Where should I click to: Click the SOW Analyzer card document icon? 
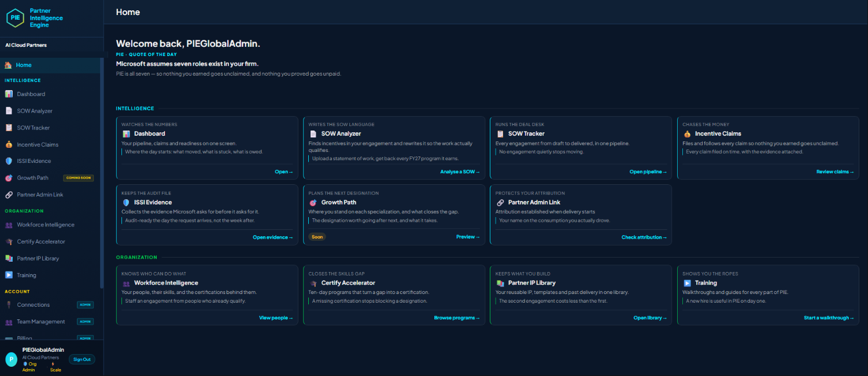[313, 134]
